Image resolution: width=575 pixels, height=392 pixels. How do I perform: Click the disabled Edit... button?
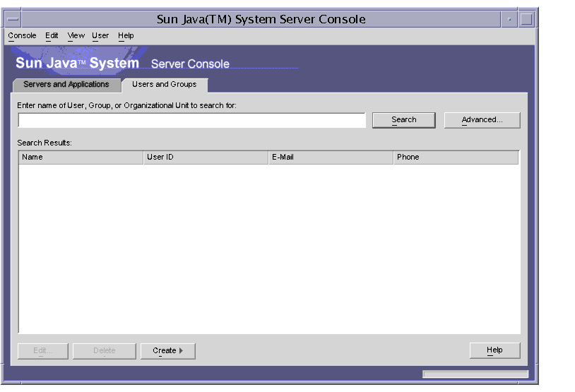(43, 351)
